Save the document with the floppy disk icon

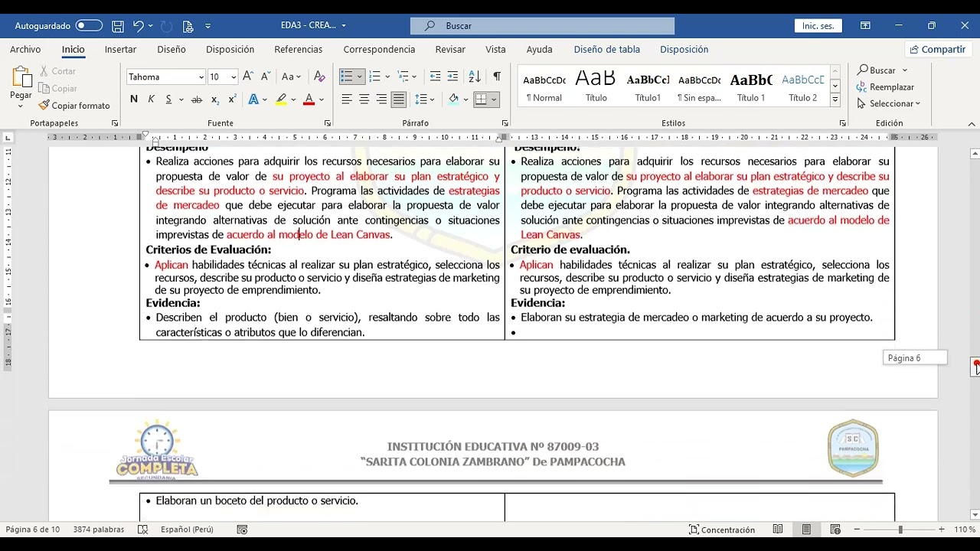click(x=118, y=26)
